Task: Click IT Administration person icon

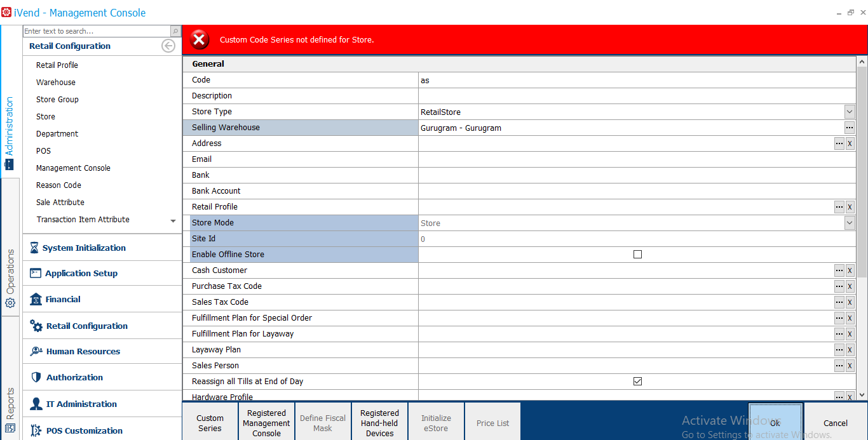Action: 36,404
